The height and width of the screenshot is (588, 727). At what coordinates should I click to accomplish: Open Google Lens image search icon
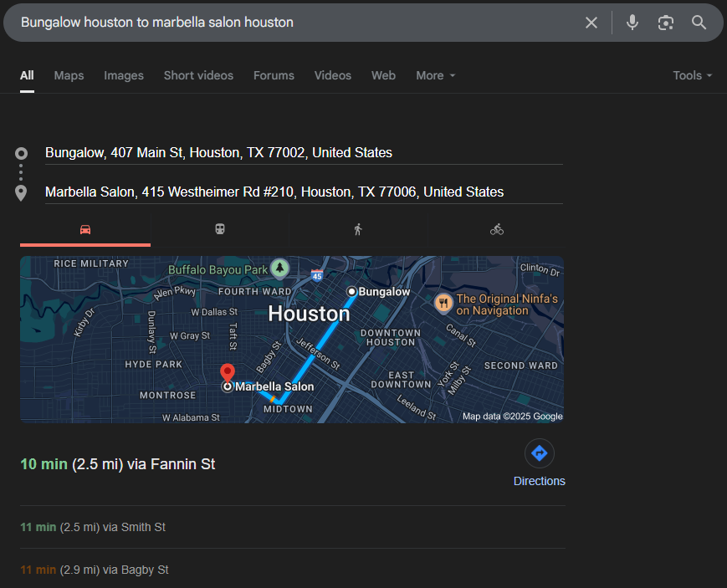coord(665,23)
